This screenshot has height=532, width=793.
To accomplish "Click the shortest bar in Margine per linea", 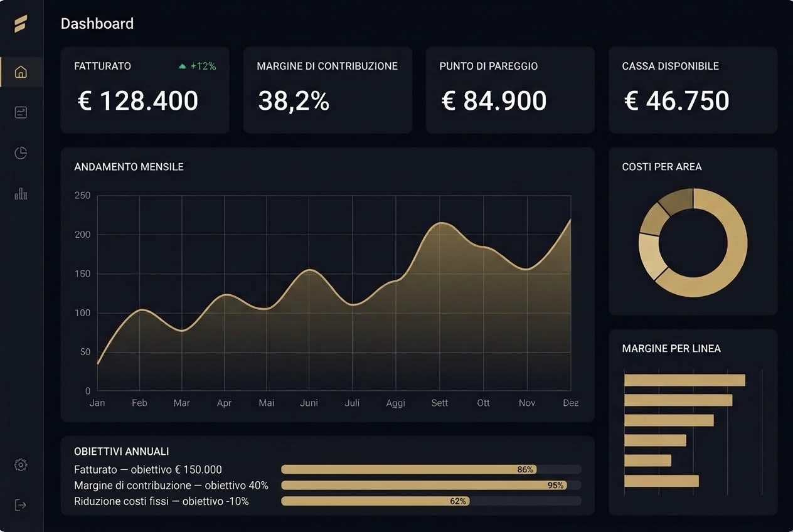I will pos(647,460).
